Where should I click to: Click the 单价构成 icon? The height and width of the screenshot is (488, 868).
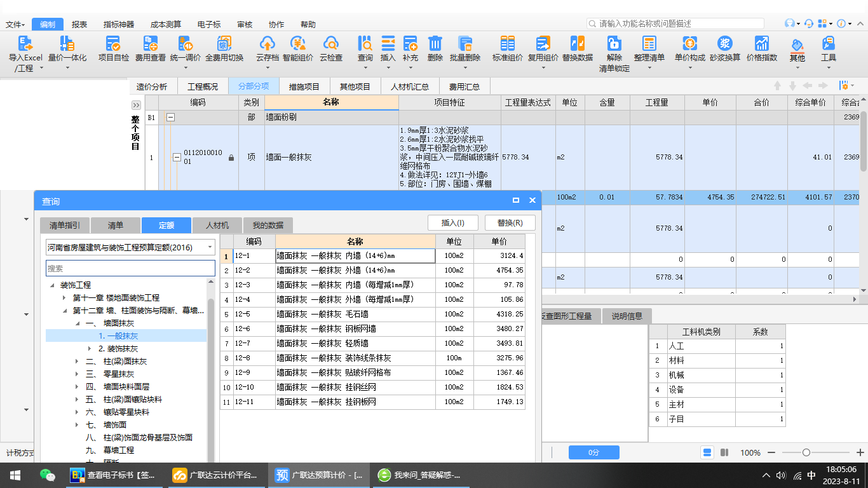[x=690, y=43]
